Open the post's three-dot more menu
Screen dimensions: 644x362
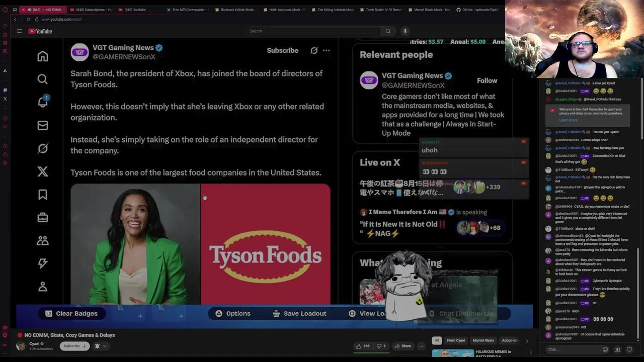coord(326,50)
